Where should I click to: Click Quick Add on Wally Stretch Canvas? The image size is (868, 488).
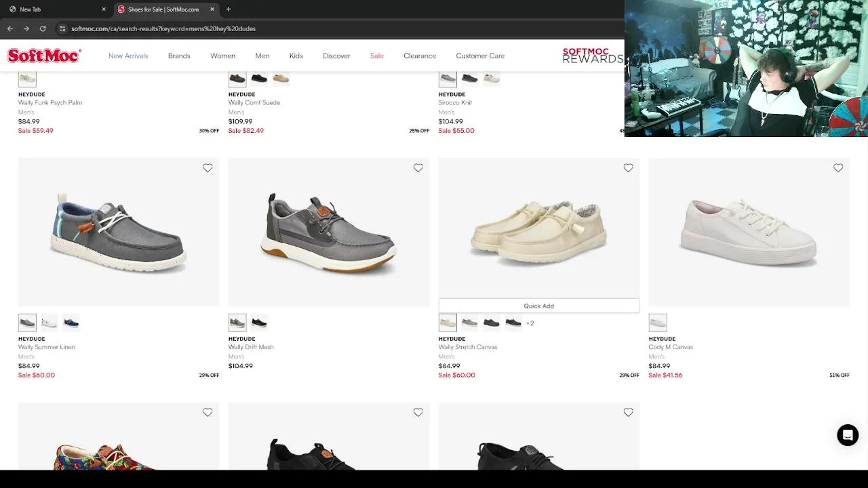click(x=539, y=306)
